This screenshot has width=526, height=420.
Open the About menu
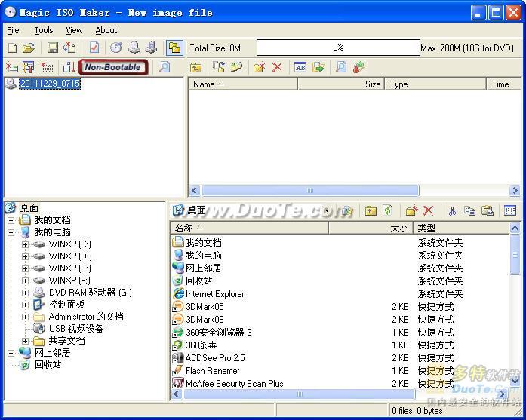tap(106, 30)
